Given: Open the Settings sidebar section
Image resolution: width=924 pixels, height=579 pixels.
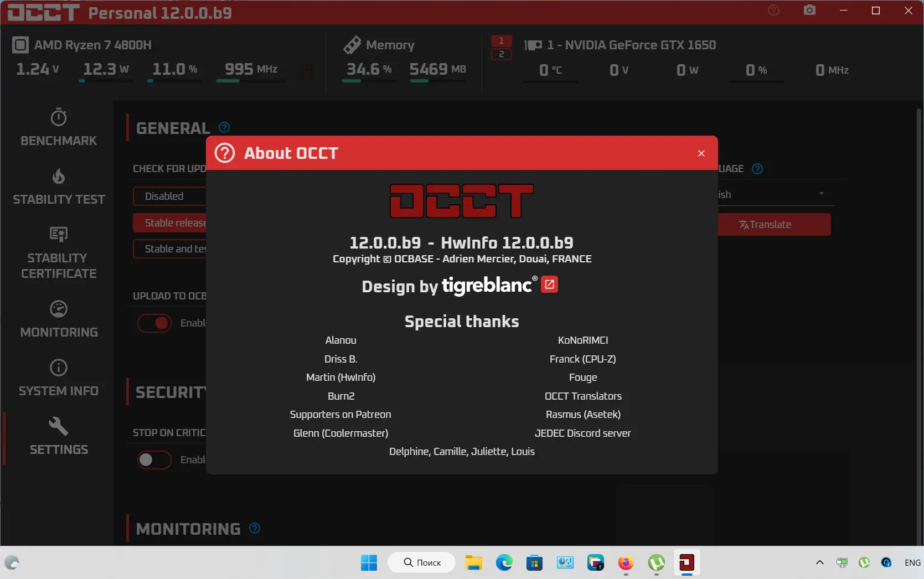Looking at the screenshot, I should point(59,437).
